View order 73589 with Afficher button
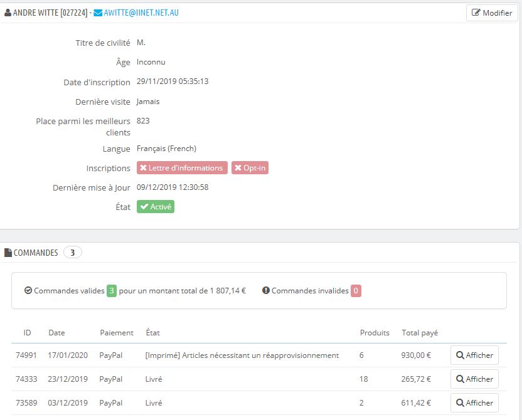 [x=474, y=403]
